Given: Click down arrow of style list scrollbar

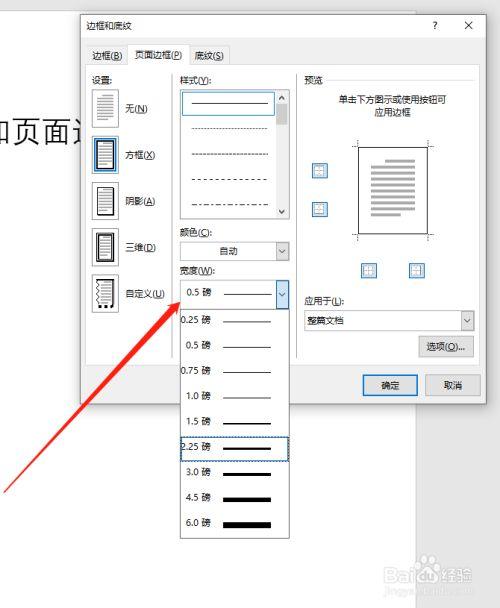Looking at the screenshot, I should click(282, 211).
